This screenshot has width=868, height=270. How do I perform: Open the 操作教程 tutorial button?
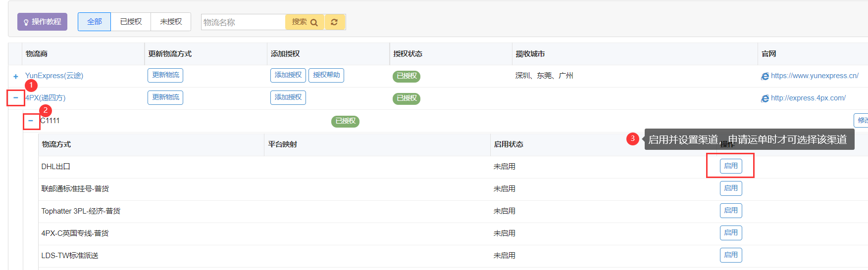point(42,22)
